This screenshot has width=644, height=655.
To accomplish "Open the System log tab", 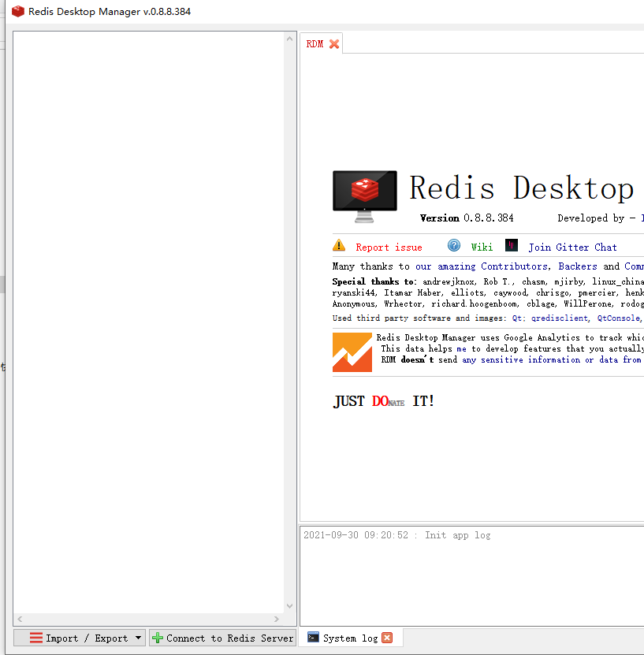I will pos(350,638).
